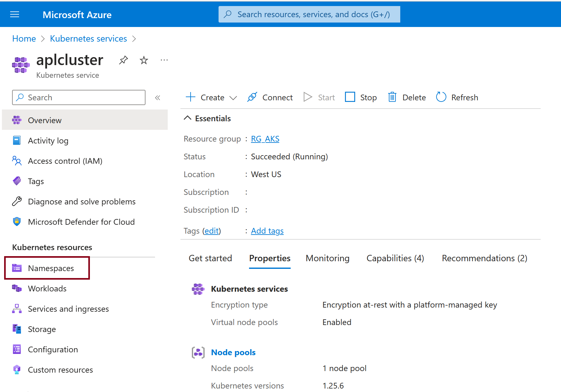Image resolution: width=561 pixels, height=392 pixels.
Task: Open the Node pools heading link
Action: (233, 352)
